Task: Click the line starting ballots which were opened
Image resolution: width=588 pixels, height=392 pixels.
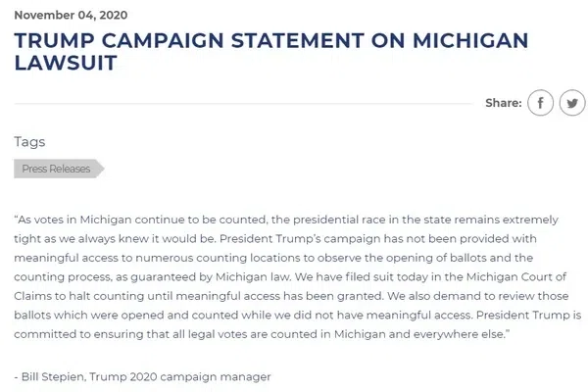Action: coord(297,316)
